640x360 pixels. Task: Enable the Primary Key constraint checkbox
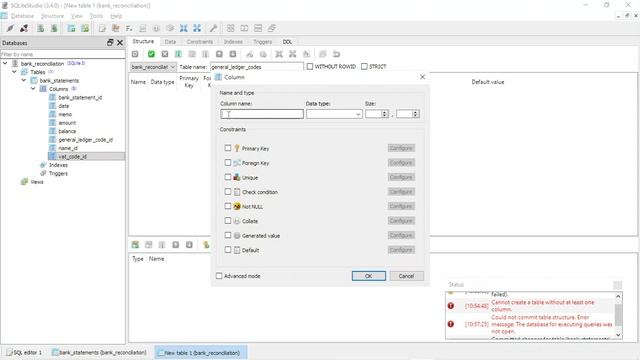pos(228,148)
